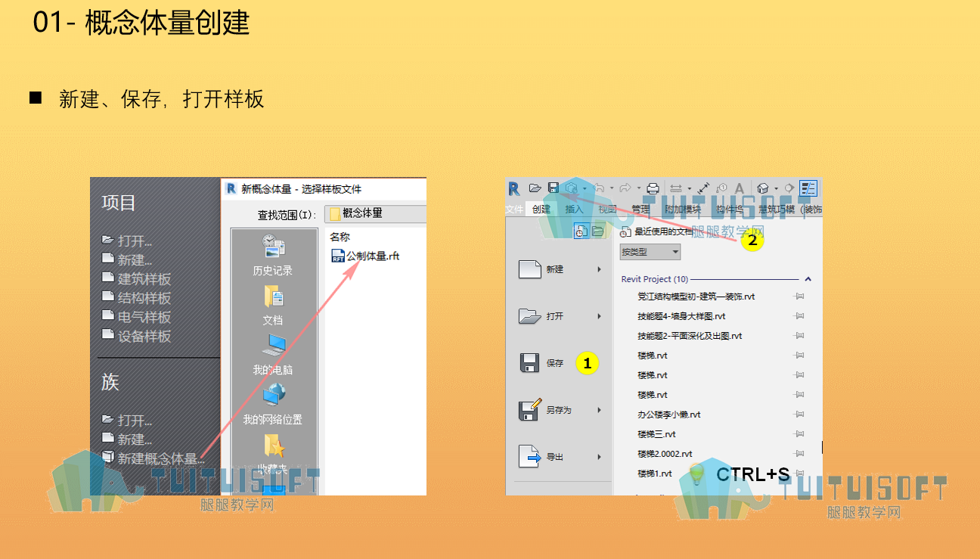980x559 pixels.
Task: Click 新建... under the 项目 section
Action: [135, 260]
